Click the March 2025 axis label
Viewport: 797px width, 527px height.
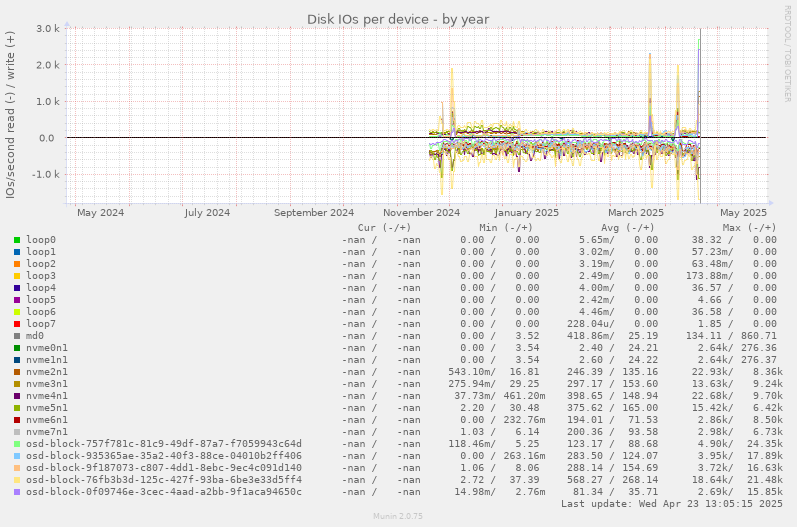click(636, 212)
